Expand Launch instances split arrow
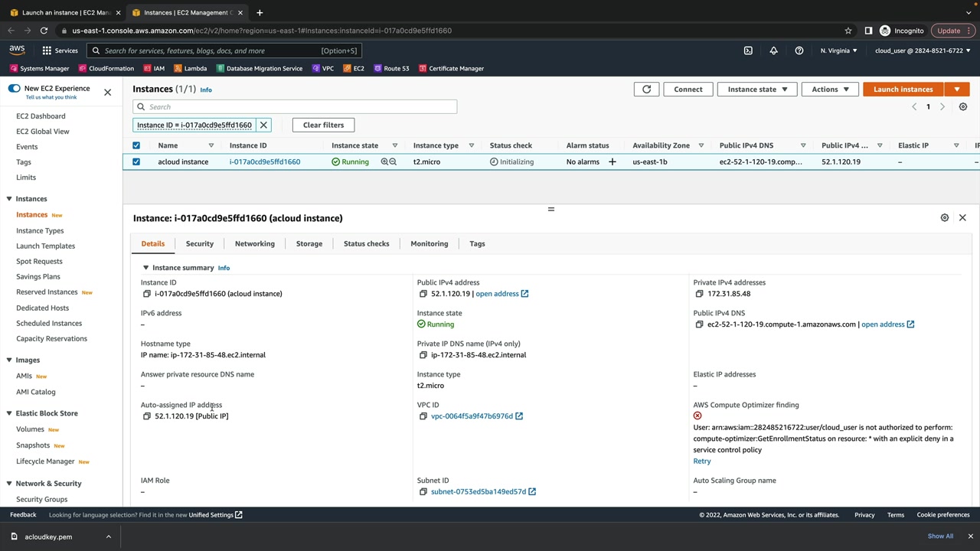The height and width of the screenshot is (551, 980). 957,90
